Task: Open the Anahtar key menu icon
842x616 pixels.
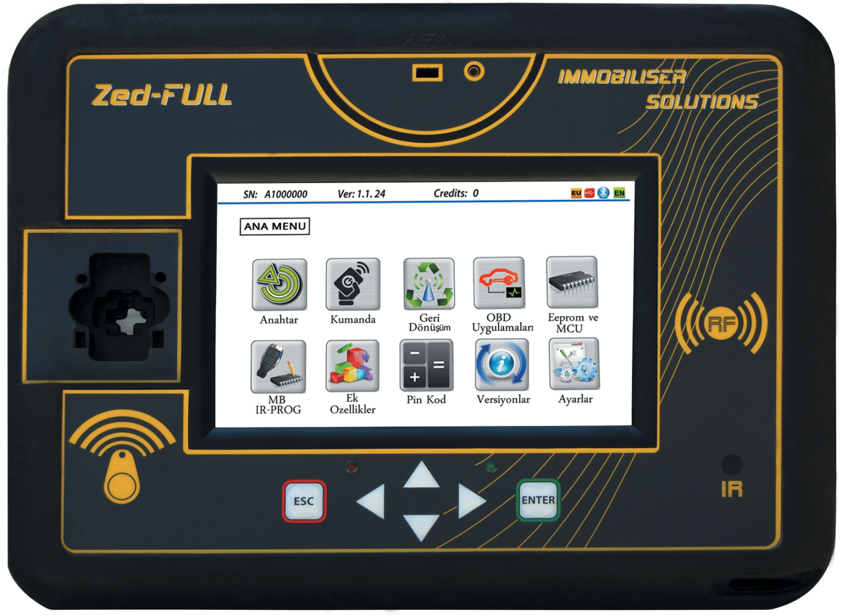Action: (279, 285)
